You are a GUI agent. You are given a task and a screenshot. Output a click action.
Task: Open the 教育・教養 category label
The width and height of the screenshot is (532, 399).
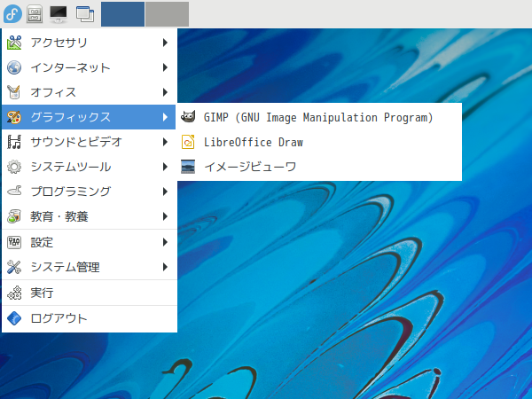tap(59, 216)
